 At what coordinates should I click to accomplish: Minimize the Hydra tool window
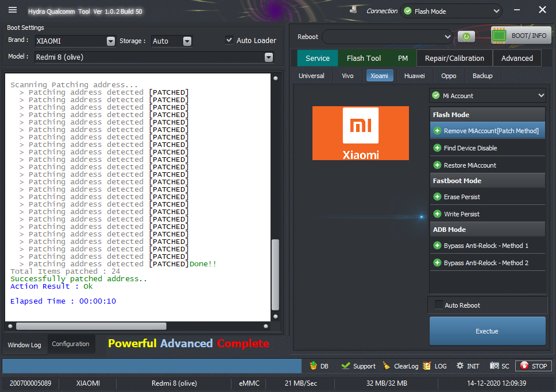[x=517, y=10]
